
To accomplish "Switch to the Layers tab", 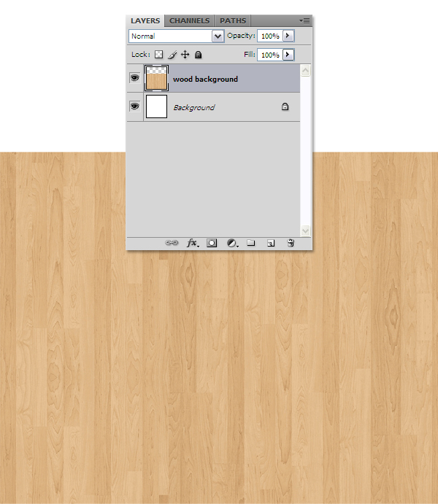I will [x=145, y=21].
